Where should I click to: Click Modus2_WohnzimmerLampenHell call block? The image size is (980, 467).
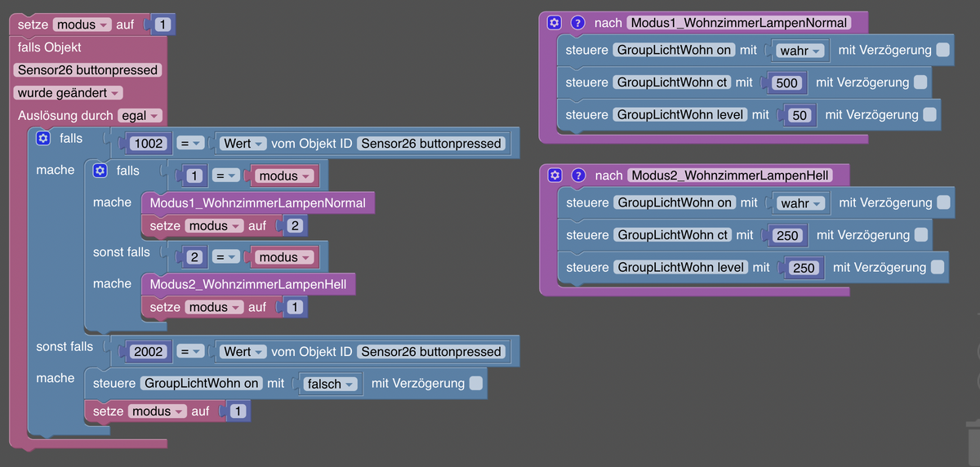[x=248, y=284]
